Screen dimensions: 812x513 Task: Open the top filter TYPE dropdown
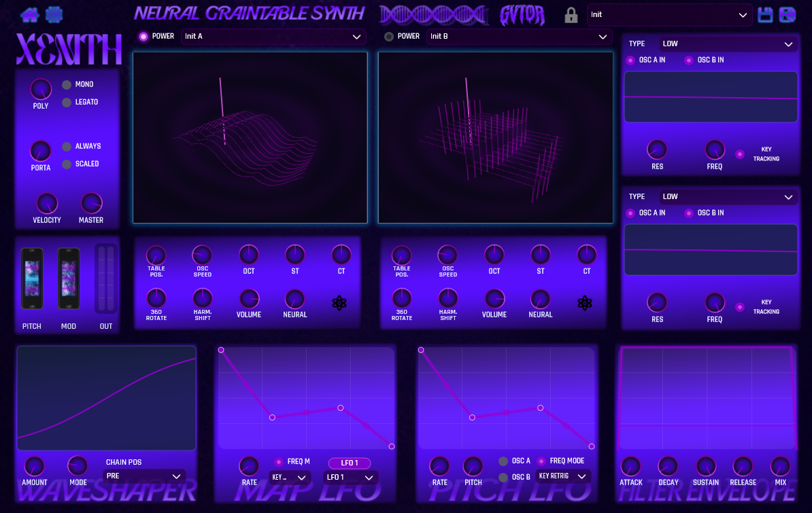(x=728, y=43)
